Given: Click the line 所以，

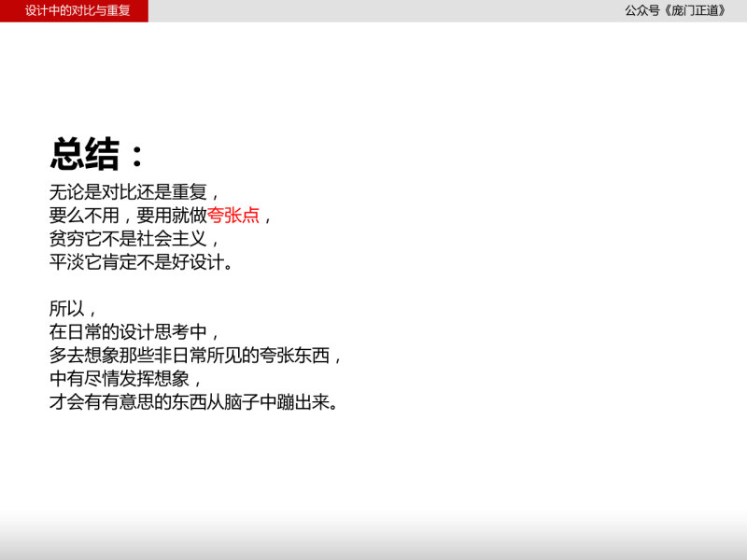Looking at the screenshot, I should pyautogui.click(x=73, y=309).
